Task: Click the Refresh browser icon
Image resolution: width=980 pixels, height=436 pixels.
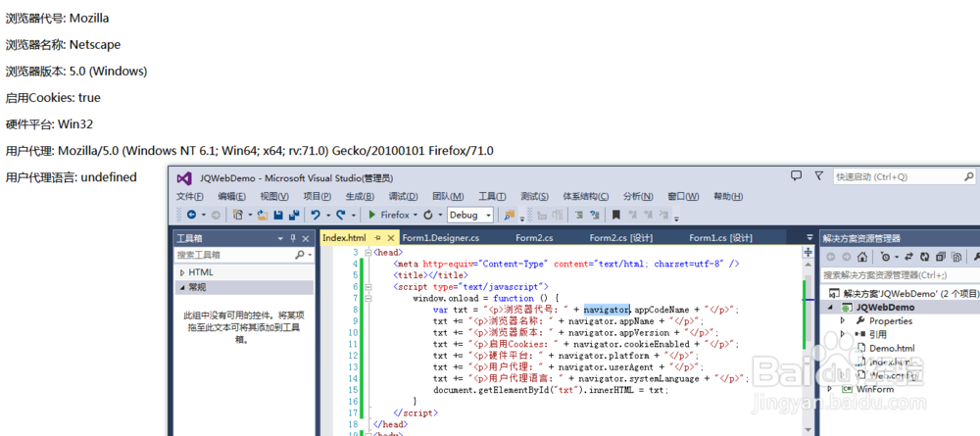Action: click(428, 215)
